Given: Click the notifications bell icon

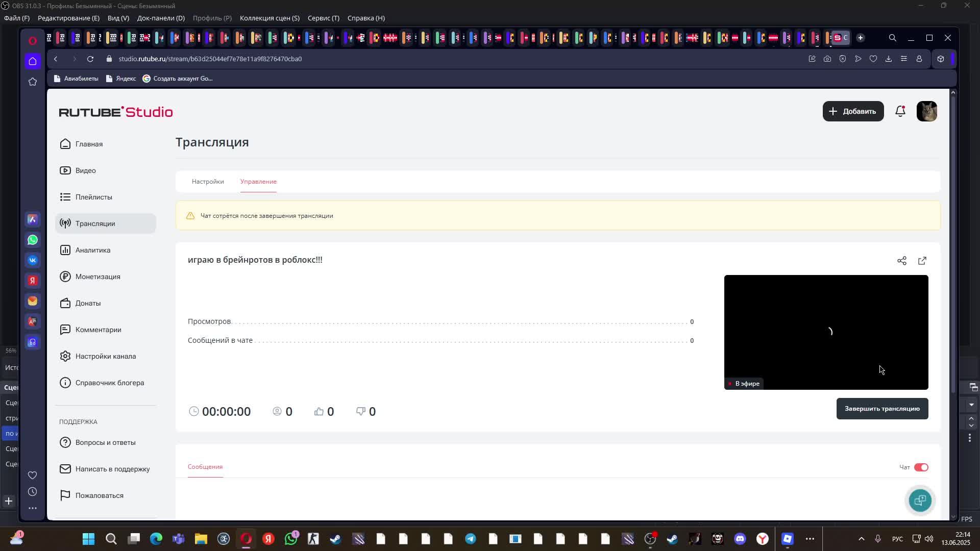Looking at the screenshot, I should click(900, 111).
